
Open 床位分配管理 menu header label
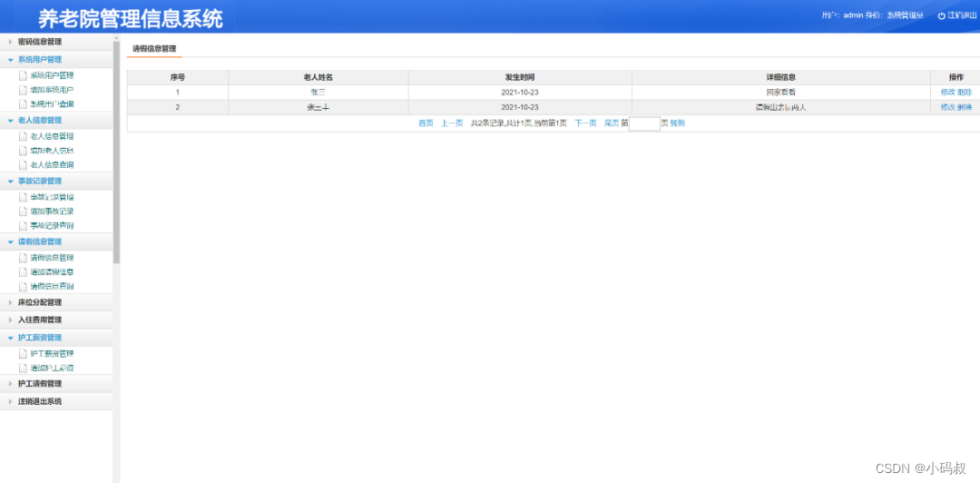pyautogui.click(x=39, y=302)
